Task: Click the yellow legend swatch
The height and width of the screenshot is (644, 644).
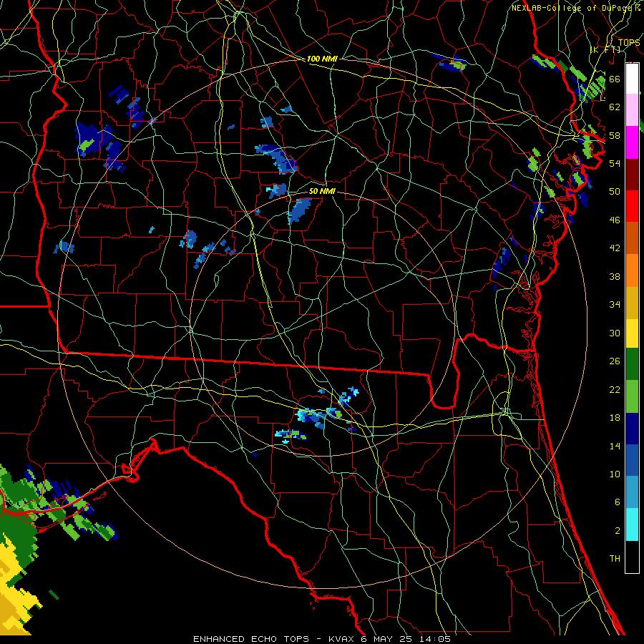Action: (632, 333)
